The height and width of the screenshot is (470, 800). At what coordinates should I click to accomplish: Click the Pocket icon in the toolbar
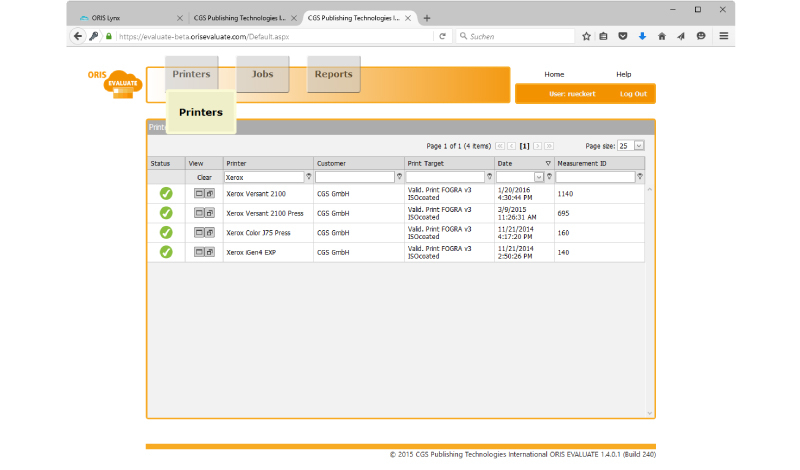(622, 36)
